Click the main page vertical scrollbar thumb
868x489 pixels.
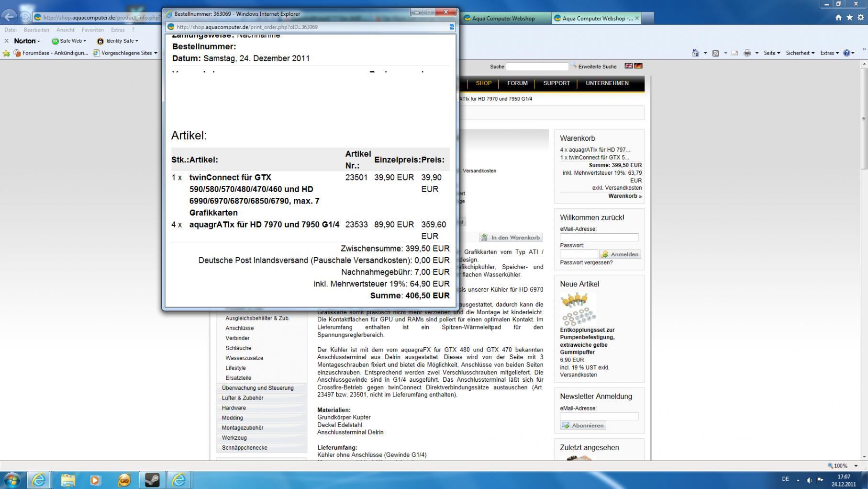tap(864, 118)
